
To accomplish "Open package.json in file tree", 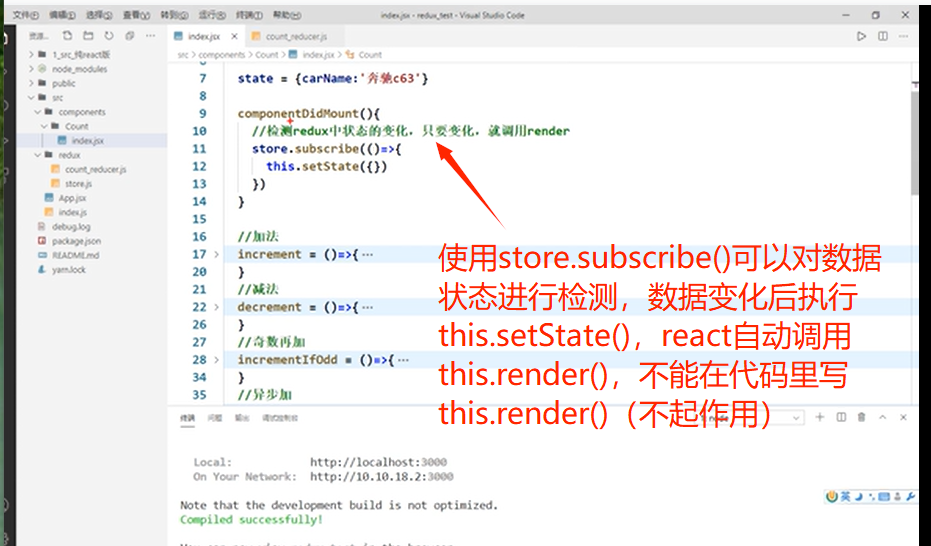I will coord(76,241).
